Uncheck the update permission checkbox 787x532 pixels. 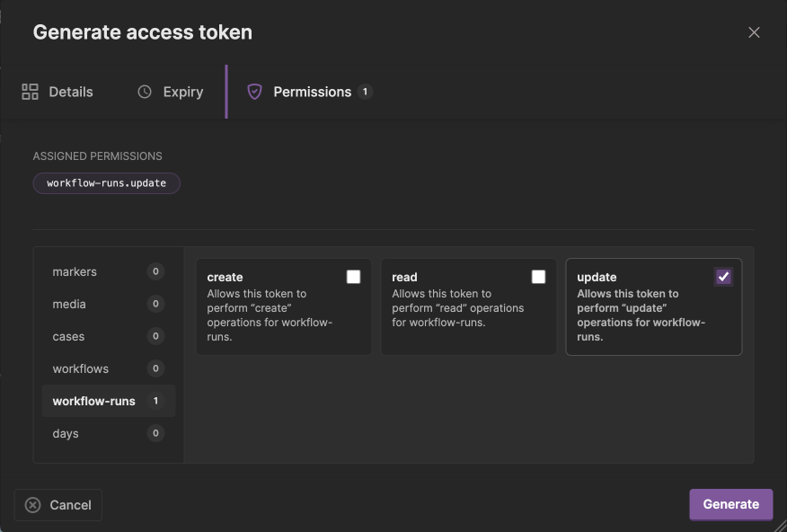tap(723, 277)
